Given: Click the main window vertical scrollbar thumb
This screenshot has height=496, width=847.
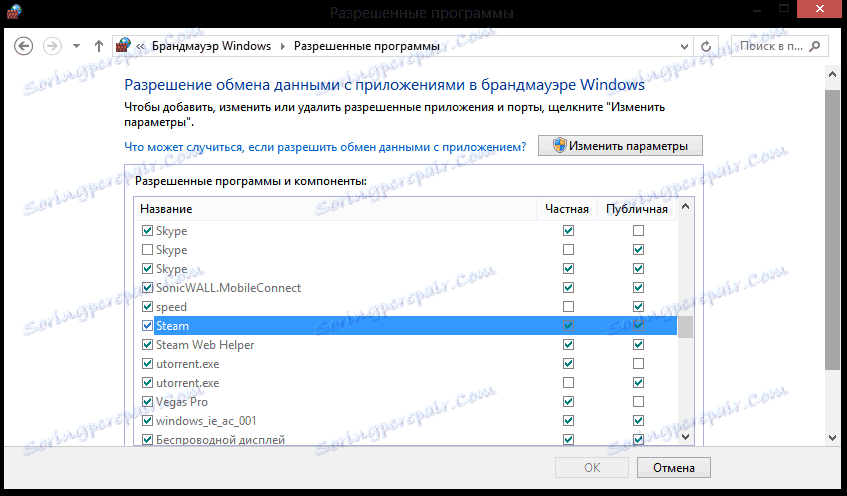Looking at the screenshot, I should 832,230.
